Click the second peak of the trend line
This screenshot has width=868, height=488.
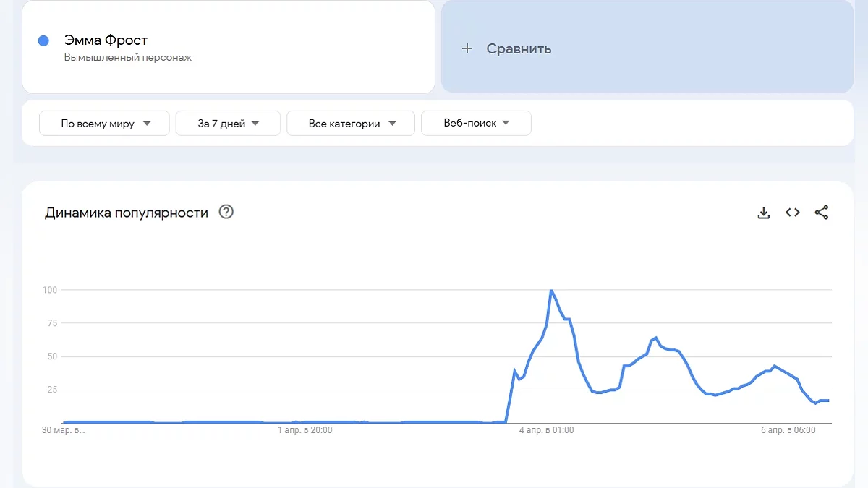[655, 338]
